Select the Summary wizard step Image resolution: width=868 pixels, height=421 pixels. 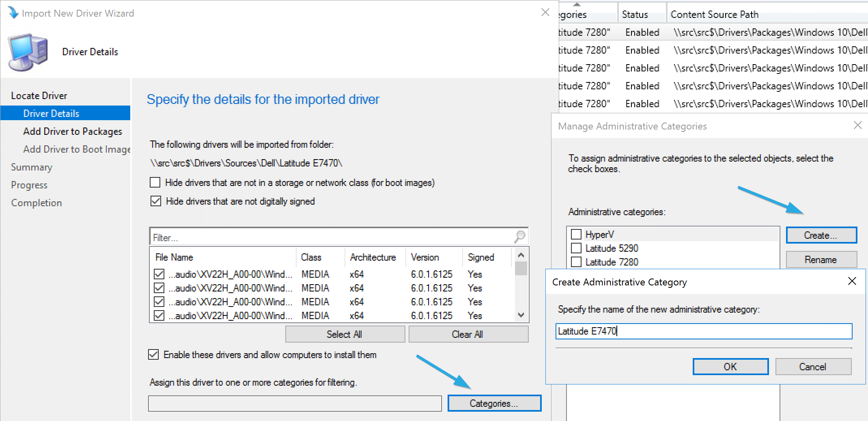pyautogui.click(x=31, y=167)
